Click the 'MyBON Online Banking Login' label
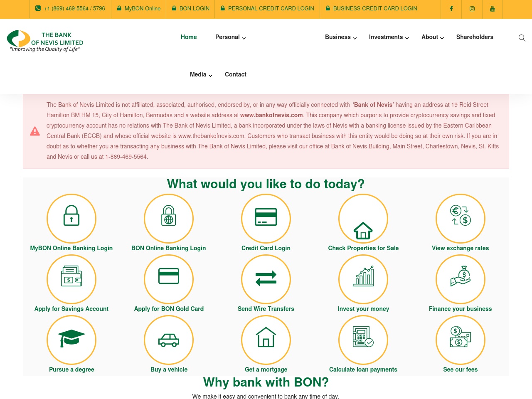The height and width of the screenshot is (399, 532). point(71,248)
